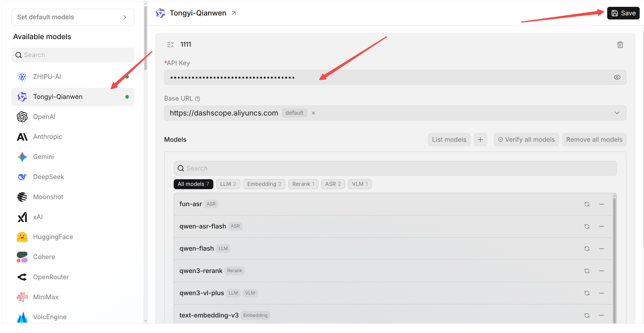Choose the Gemini star icon
This screenshot has width=644, height=333.
click(x=22, y=157)
